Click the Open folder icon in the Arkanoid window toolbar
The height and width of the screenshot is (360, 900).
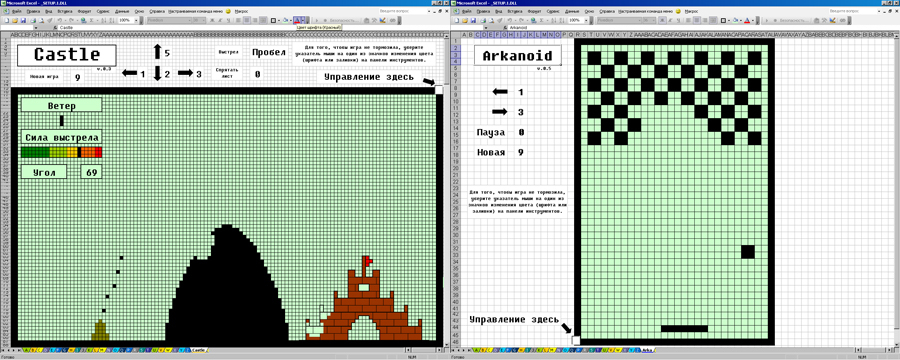click(x=465, y=20)
